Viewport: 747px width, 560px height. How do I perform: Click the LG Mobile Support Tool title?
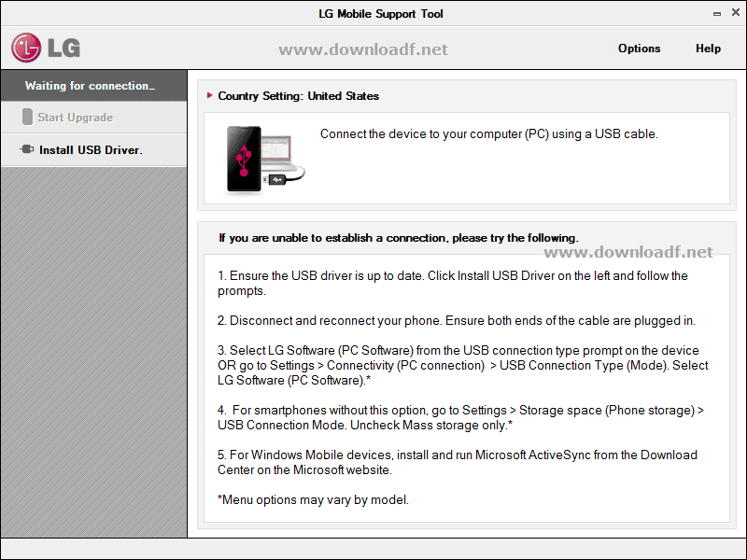point(381,14)
